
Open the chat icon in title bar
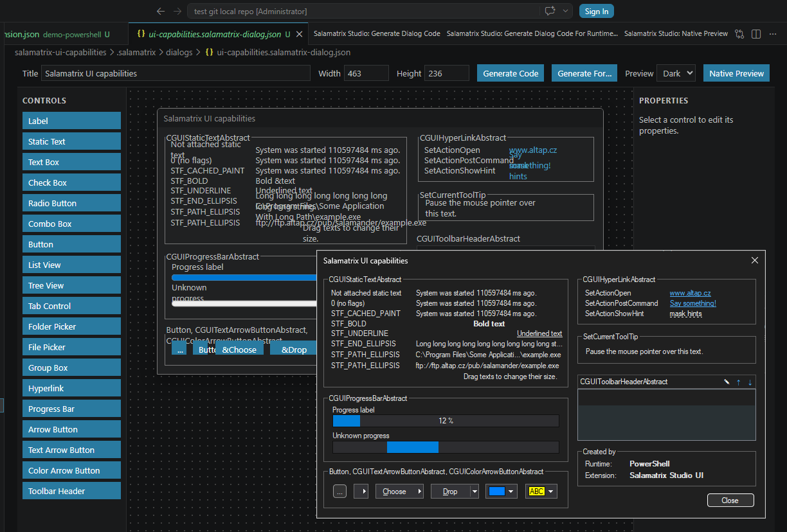pyautogui.click(x=550, y=11)
